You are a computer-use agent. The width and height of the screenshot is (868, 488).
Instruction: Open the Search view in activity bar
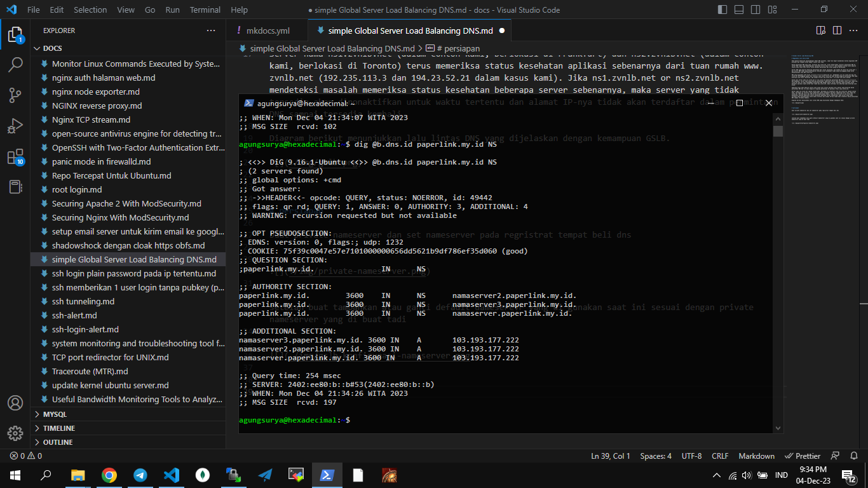[x=15, y=64]
